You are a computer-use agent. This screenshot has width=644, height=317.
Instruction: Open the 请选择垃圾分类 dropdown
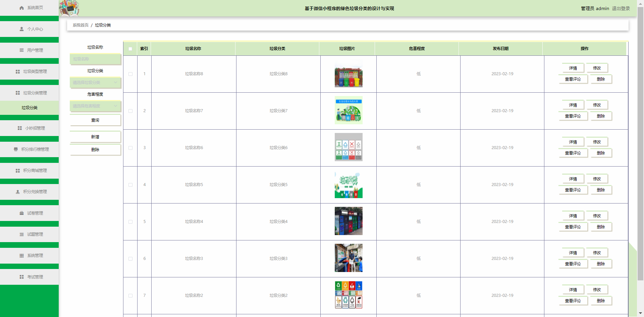pyautogui.click(x=95, y=83)
